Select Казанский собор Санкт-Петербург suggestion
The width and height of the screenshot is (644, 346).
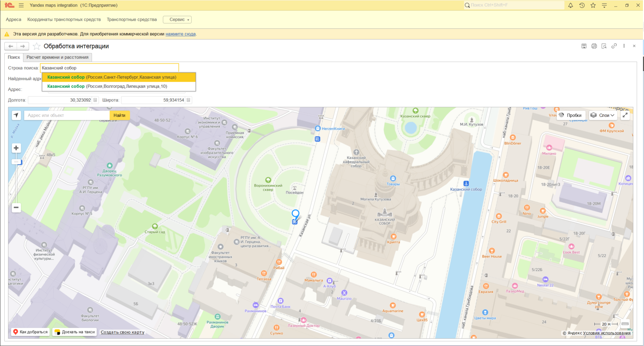119,77
